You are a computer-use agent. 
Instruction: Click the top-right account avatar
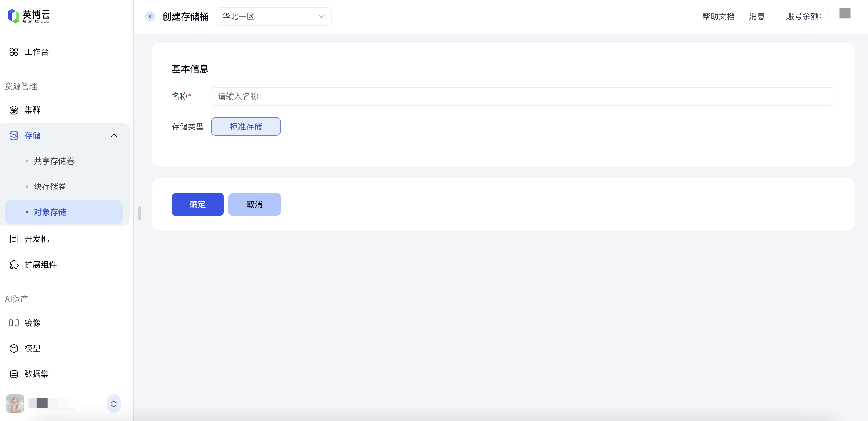coord(845,13)
